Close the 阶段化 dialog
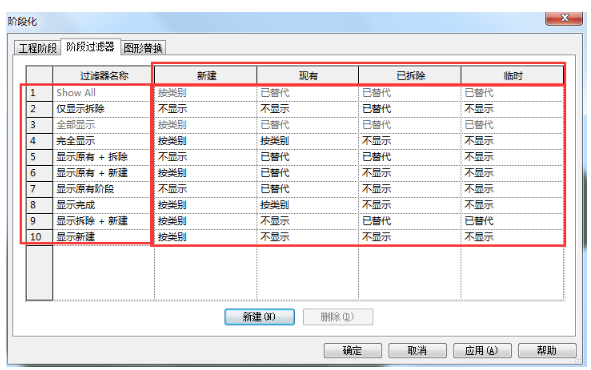Screen dimensions: 591x370 coord(564,18)
